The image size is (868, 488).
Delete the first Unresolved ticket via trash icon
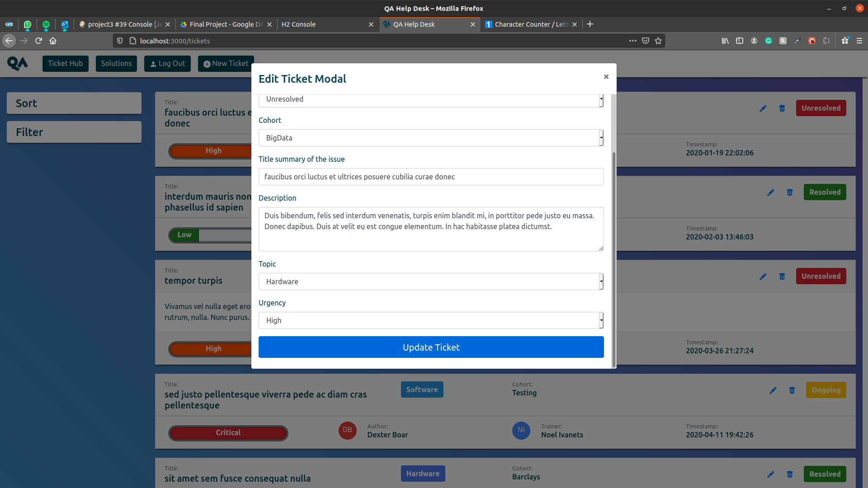pyautogui.click(x=782, y=108)
